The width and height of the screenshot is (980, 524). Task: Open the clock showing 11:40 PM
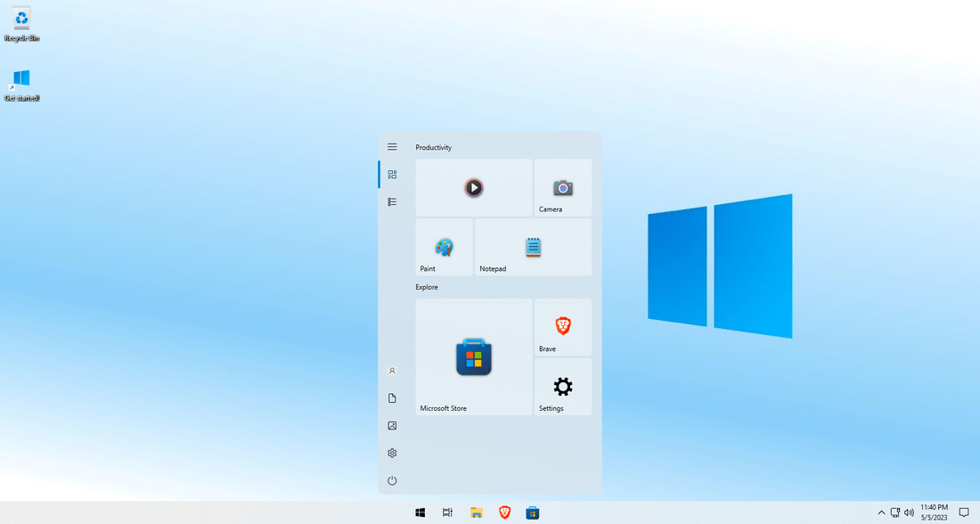pyautogui.click(x=935, y=512)
